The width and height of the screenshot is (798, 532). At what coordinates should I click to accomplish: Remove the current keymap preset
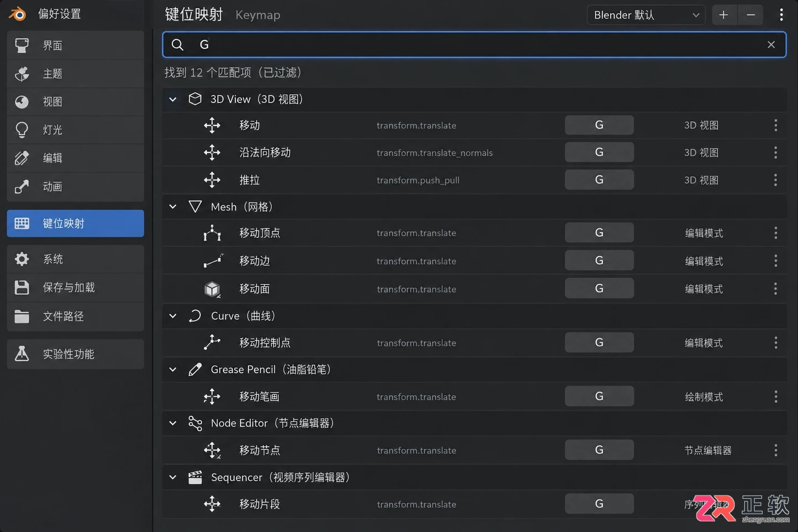click(751, 15)
